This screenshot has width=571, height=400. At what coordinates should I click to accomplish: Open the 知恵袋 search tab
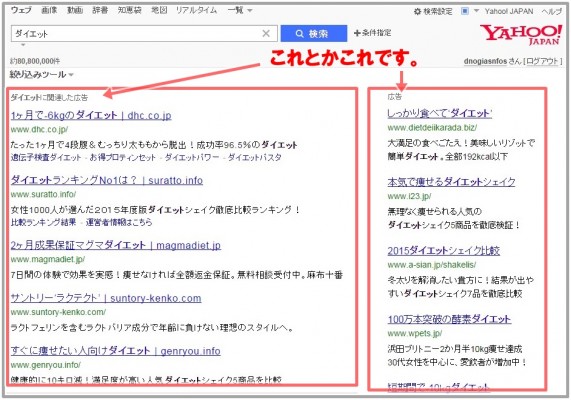click(129, 10)
